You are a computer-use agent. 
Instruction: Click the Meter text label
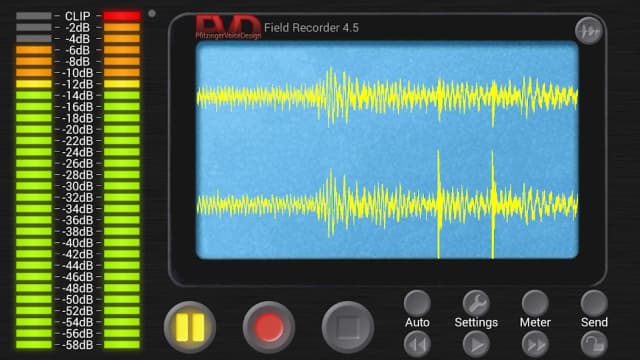[x=535, y=322]
